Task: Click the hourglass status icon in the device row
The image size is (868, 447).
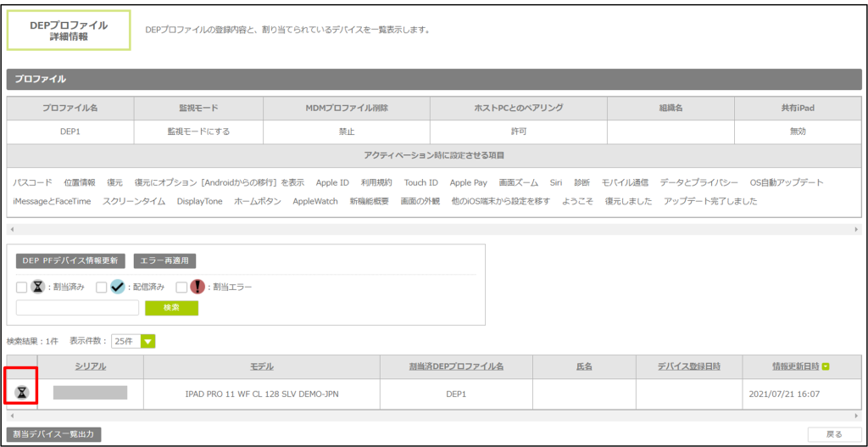Action: pyautogui.click(x=23, y=393)
